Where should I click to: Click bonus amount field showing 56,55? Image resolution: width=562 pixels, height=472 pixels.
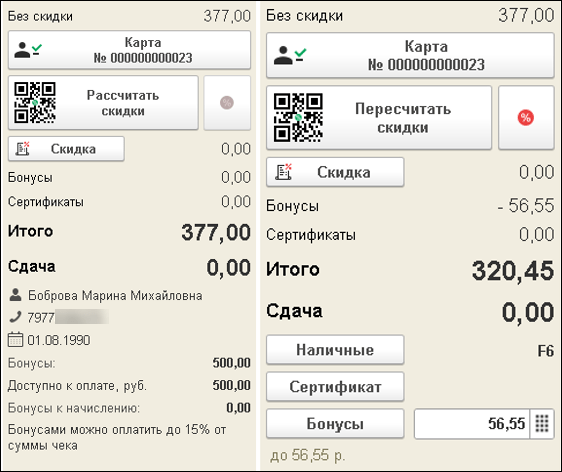tap(472, 424)
